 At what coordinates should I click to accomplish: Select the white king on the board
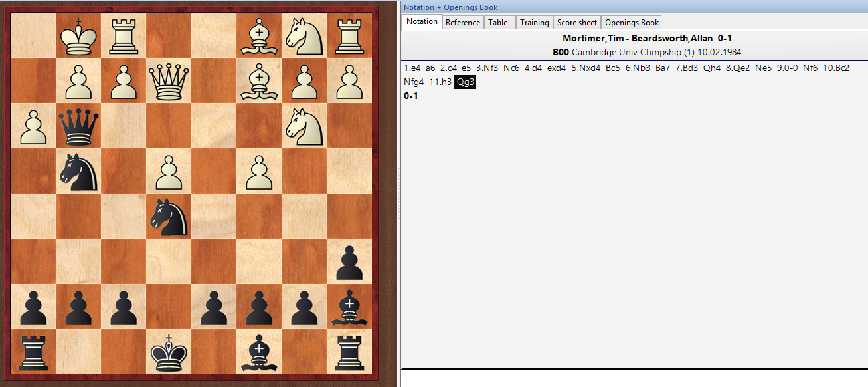[x=79, y=36]
